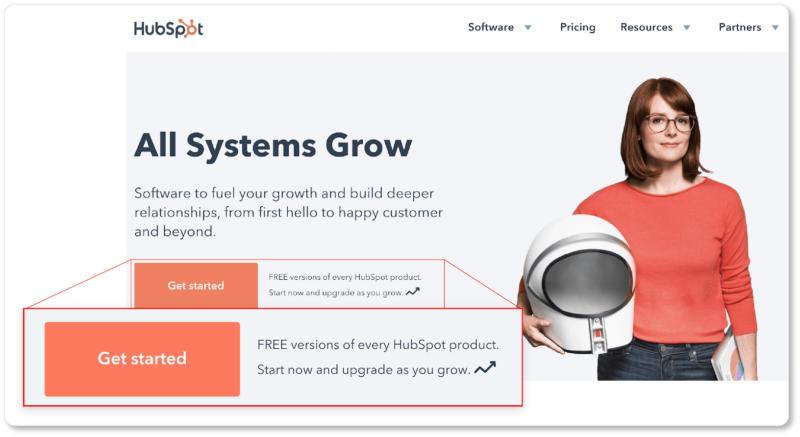Click the 'All Systems Grow' headline
The width and height of the screenshot is (800, 437).
[x=273, y=145]
